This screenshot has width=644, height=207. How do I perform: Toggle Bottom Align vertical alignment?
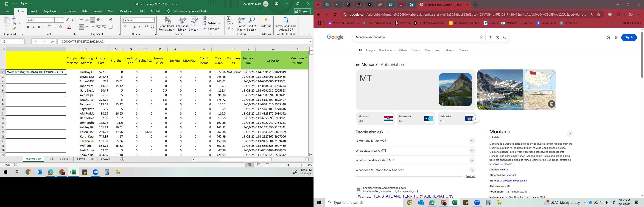tap(92, 20)
